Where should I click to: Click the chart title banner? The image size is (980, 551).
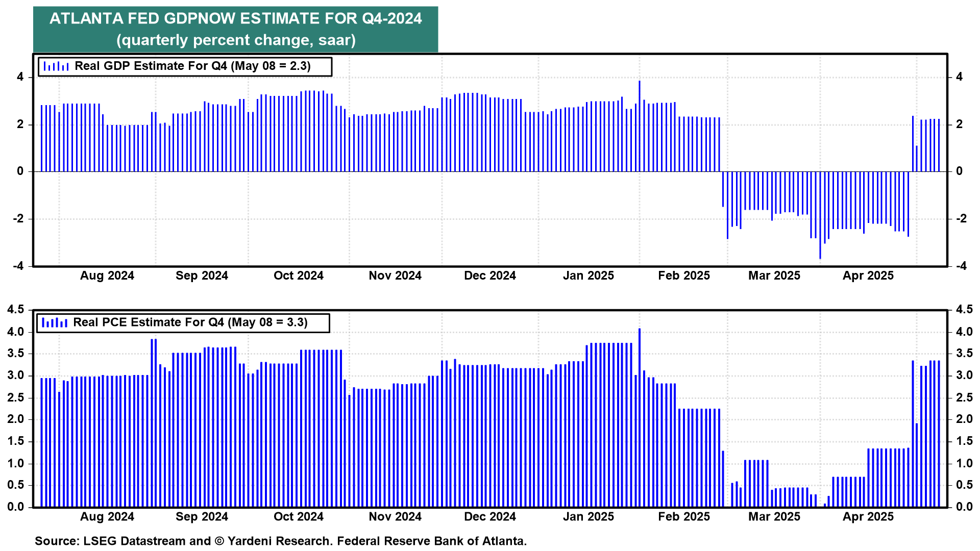[235, 29]
